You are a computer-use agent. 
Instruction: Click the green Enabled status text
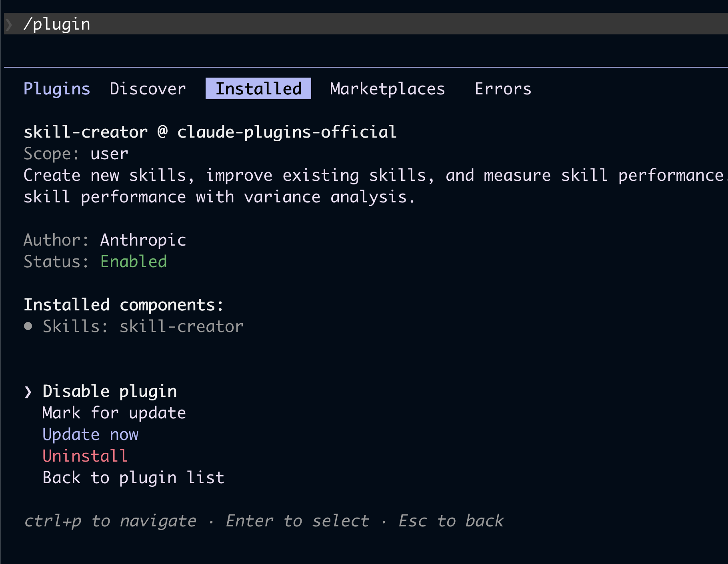pyautogui.click(x=134, y=262)
